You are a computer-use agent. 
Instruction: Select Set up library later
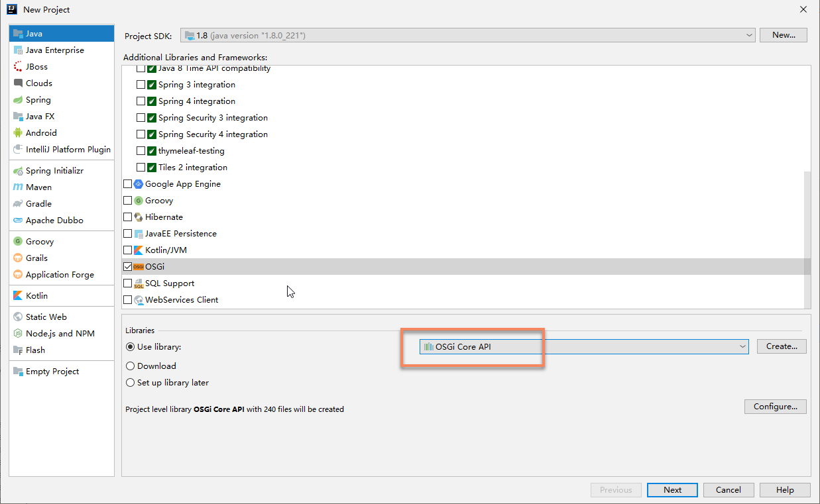pyautogui.click(x=130, y=383)
